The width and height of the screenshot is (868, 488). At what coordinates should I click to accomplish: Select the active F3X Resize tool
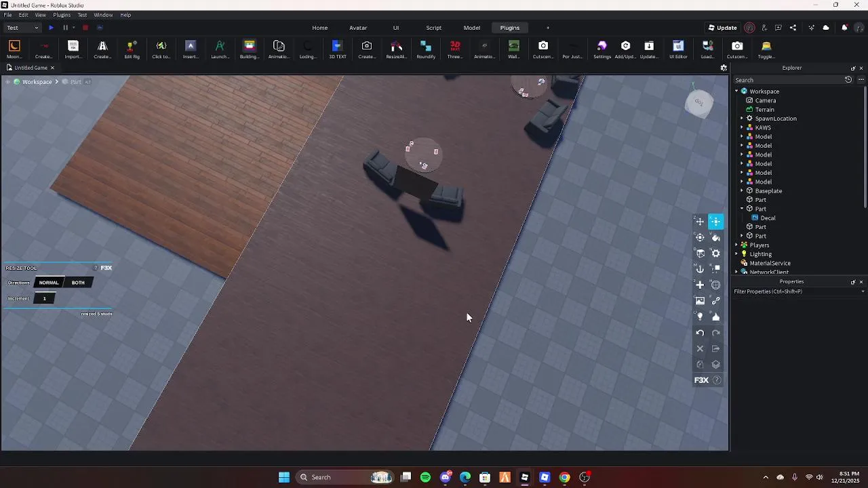pyautogui.click(x=716, y=222)
